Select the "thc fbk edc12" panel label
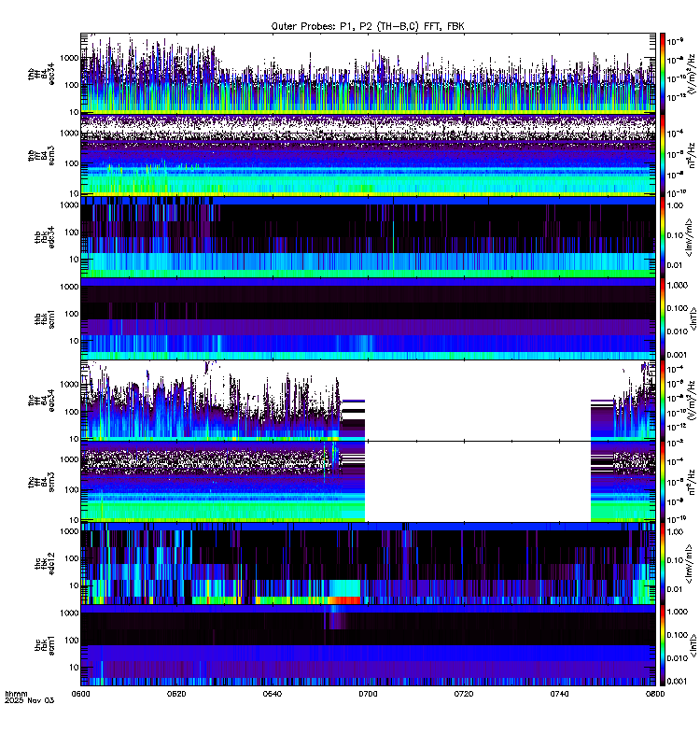Image resolution: width=700 pixels, height=747 pixels. coord(45,564)
